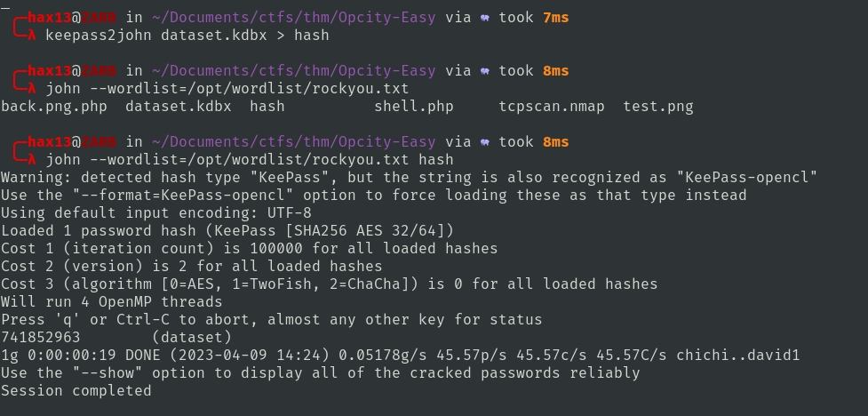Screen dimensions: 868x416
Task: Select test.png in the file listing
Action: click(x=657, y=107)
